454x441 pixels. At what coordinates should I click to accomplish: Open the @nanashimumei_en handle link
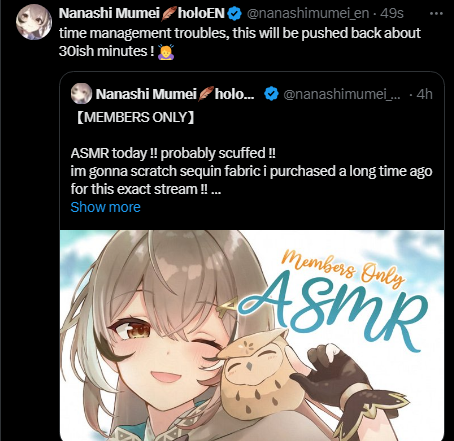[308, 13]
